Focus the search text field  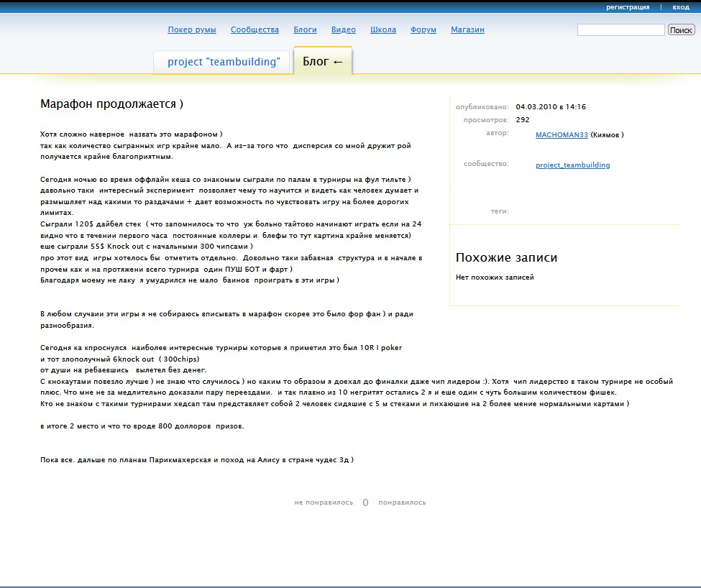click(x=620, y=30)
